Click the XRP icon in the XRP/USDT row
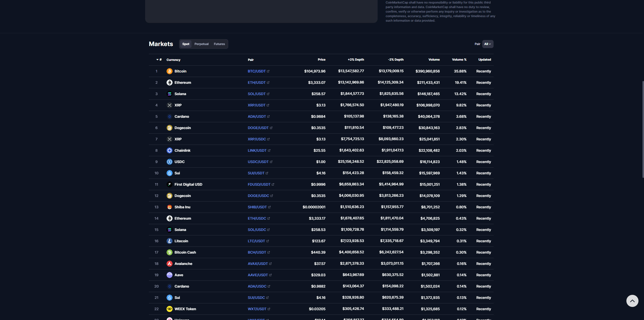Screen dimensions: 644x320 point(169,105)
